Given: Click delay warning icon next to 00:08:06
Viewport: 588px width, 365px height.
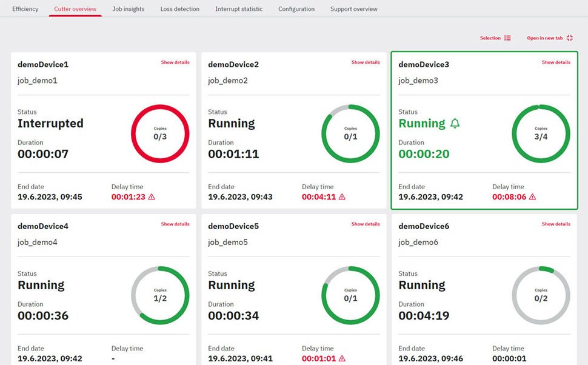Looking at the screenshot, I should coord(532,196).
